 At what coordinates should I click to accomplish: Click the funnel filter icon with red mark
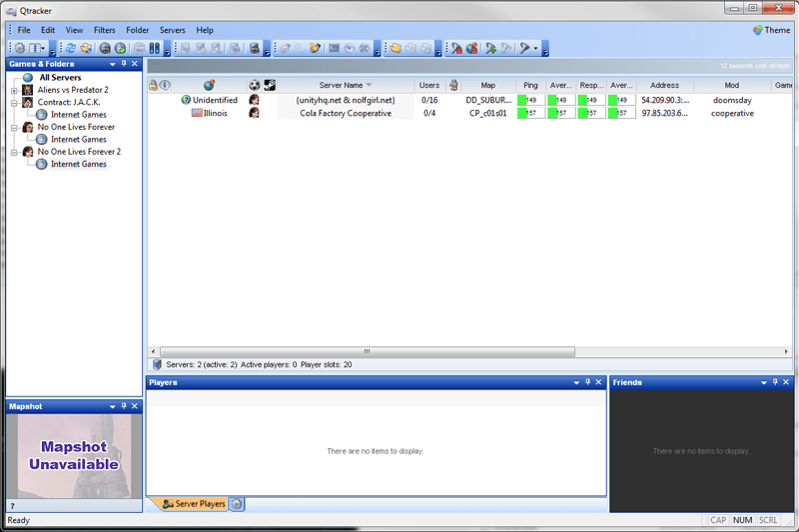coord(456,48)
